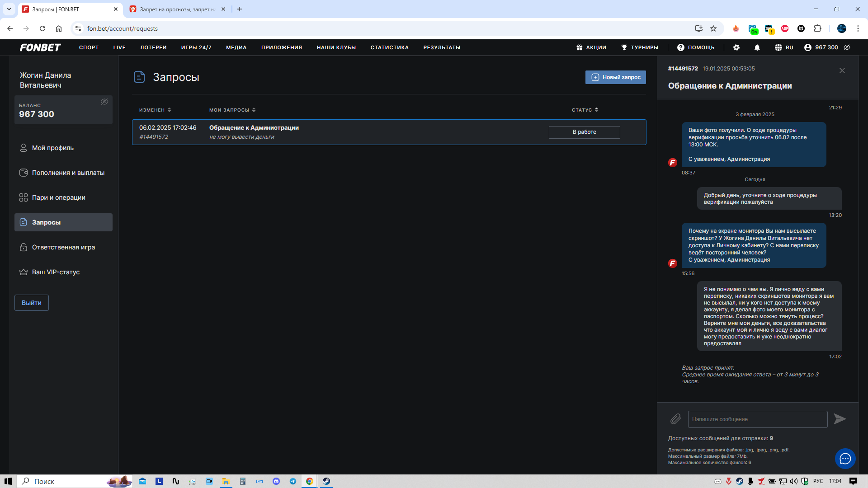Screen dimensions: 868x488
Task: Hide the balance in the sidebar card
Action: point(104,102)
